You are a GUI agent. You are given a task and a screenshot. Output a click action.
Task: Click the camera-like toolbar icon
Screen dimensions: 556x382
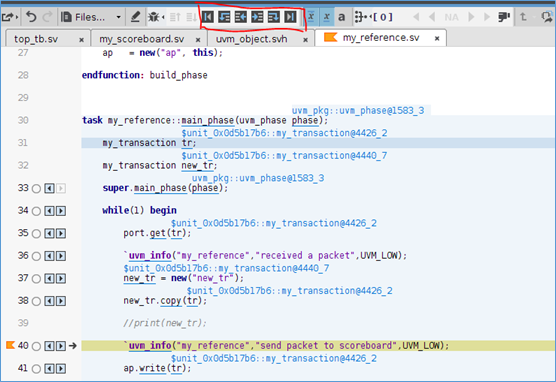tap(504, 17)
